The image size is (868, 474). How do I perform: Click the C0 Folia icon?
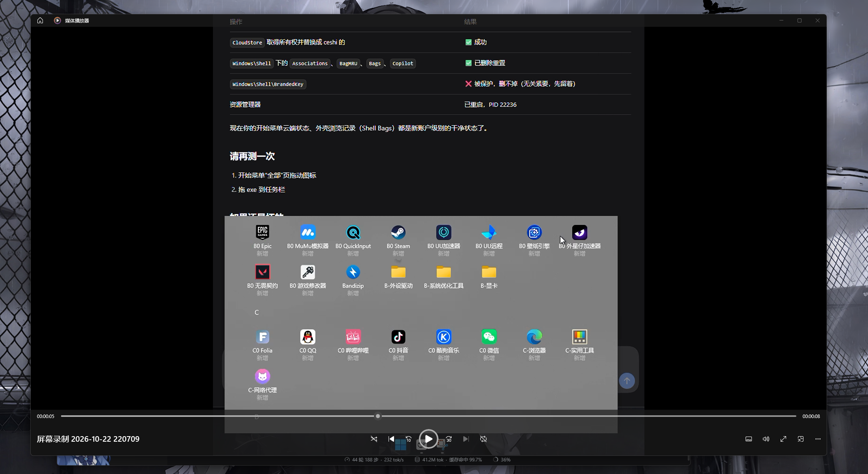(x=263, y=337)
